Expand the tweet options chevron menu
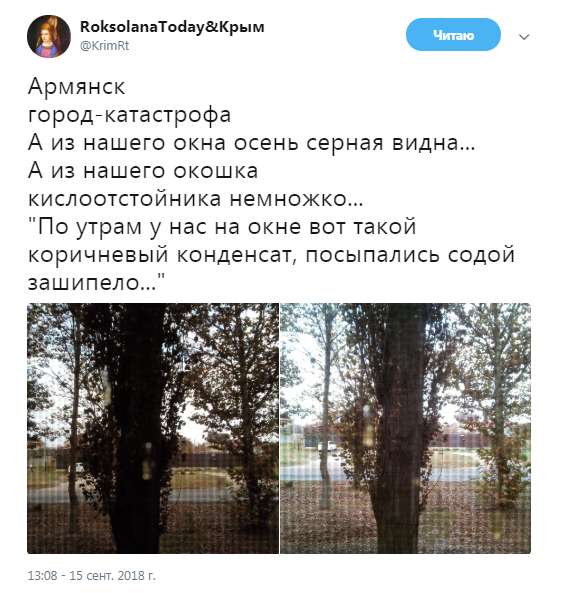 (524, 37)
